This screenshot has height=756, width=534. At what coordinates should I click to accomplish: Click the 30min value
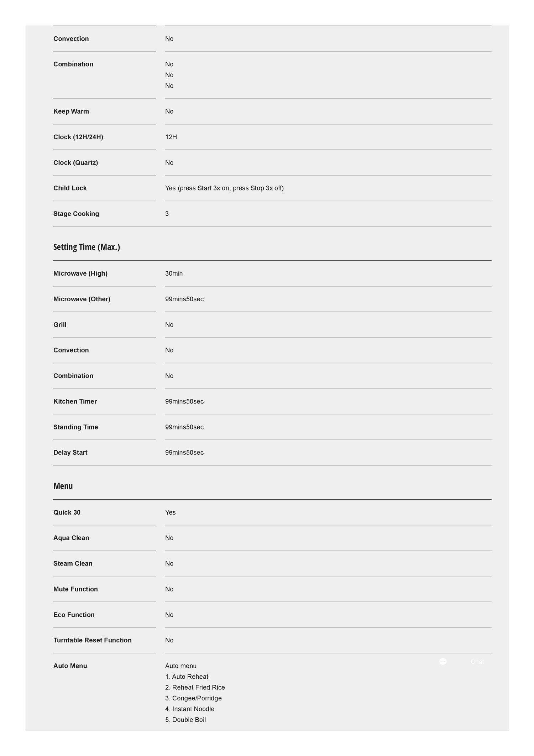pyautogui.click(x=174, y=273)
